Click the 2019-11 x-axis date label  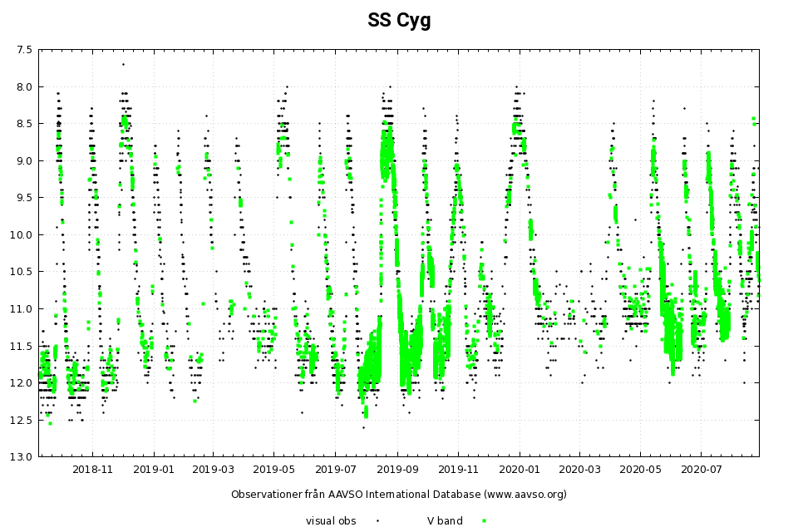[458, 469]
